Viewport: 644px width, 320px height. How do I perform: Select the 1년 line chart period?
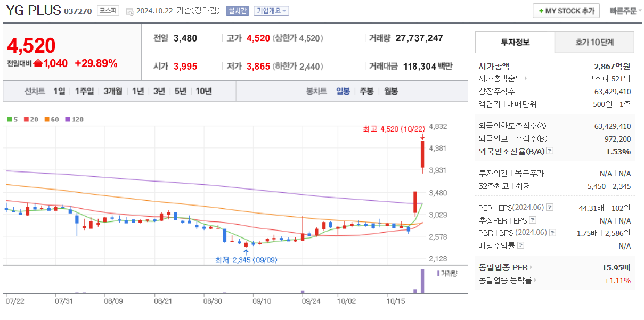point(138,91)
